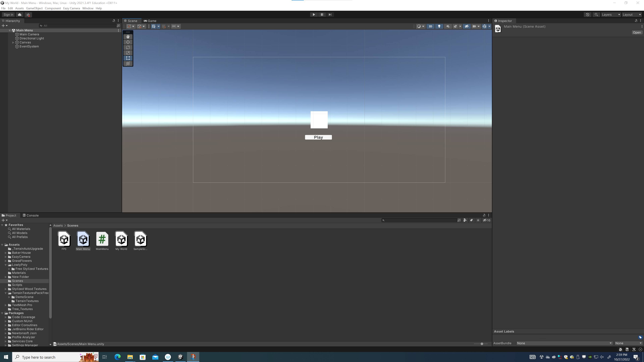644x362 pixels.
Task: Open the GameObject menu
Action: tap(34, 8)
